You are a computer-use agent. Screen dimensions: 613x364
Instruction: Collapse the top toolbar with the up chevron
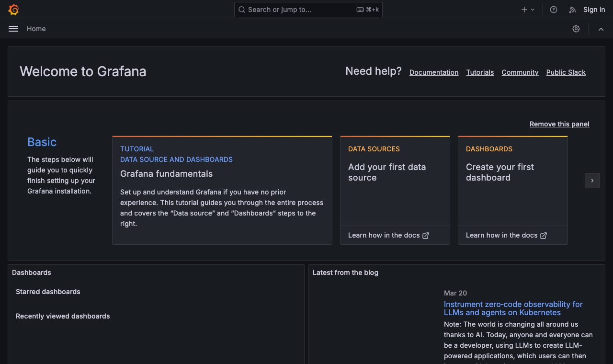click(601, 29)
